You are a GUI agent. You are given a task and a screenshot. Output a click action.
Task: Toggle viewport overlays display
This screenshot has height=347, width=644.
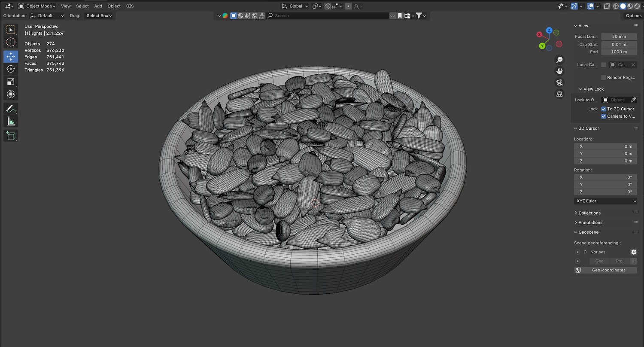coord(591,6)
